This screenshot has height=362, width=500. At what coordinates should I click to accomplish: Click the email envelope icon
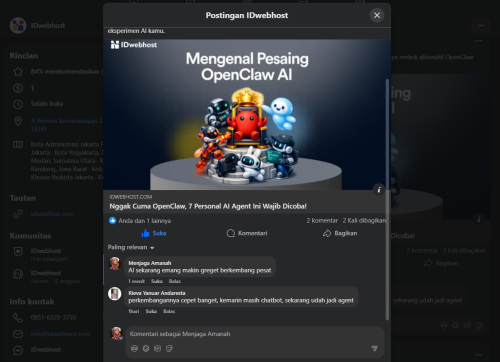(x=18, y=334)
